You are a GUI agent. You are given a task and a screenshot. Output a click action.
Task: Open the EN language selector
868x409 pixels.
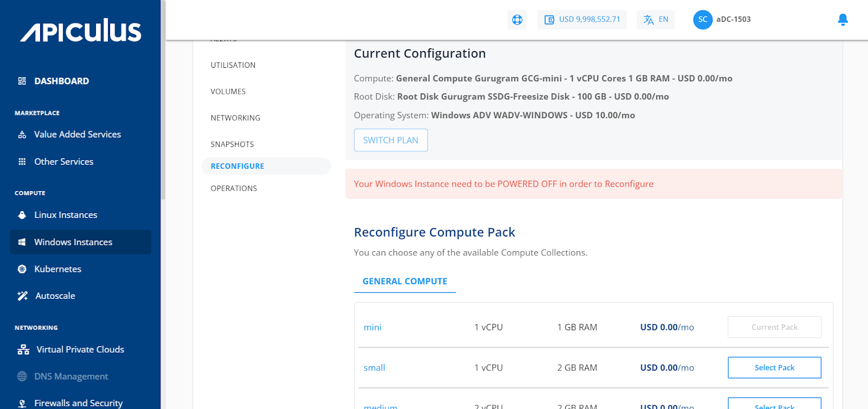point(655,20)
